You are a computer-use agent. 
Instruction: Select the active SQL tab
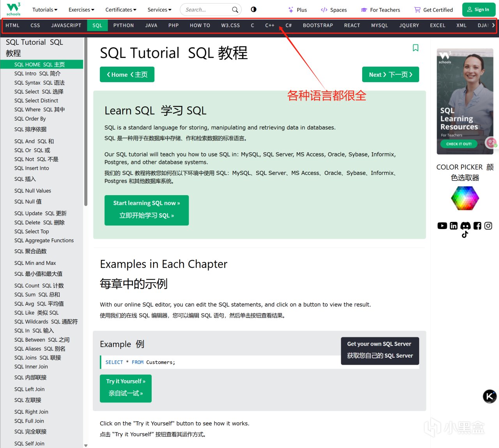[x=97, y=25]
